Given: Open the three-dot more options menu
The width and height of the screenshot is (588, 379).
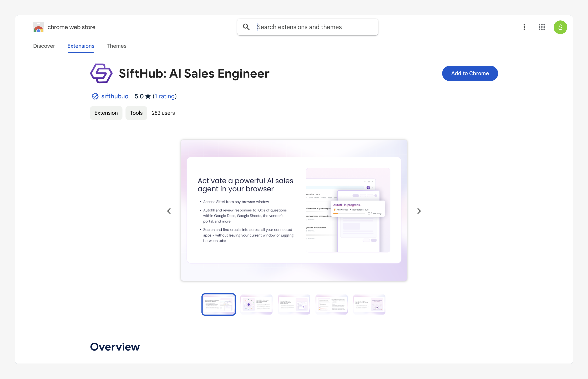Looking at the screenshot, I should pos(524,27).
